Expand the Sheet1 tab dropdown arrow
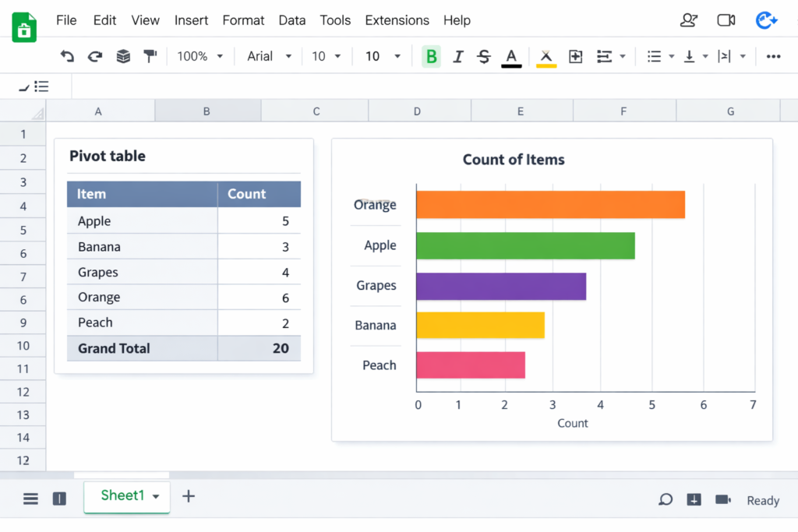The width and height of the screenshot is (798, 532). [156, 497]
